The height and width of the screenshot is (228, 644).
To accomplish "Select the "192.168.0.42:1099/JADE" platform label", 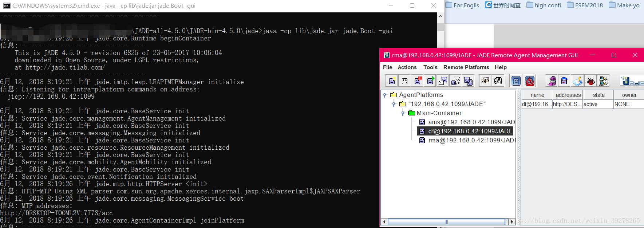I will click(x=447, y=104).
